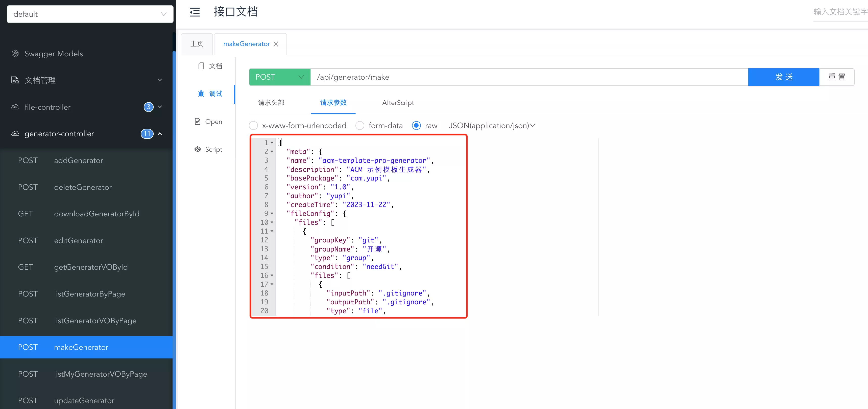Open GET downloadGeneratorById endpoint
Image resolution: width=868 pixels, height=409 pixels.
pos(86,213)
